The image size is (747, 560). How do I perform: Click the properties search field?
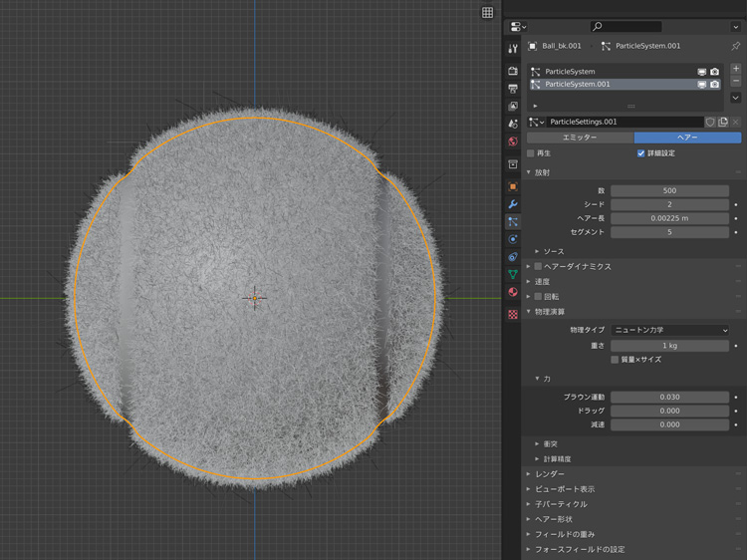pyautogui.click(x=627, y=27)
